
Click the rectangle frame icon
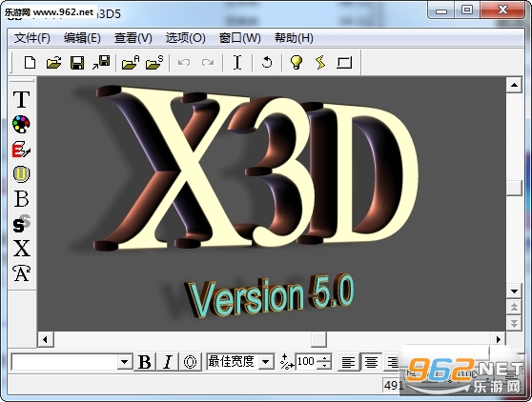344,63
